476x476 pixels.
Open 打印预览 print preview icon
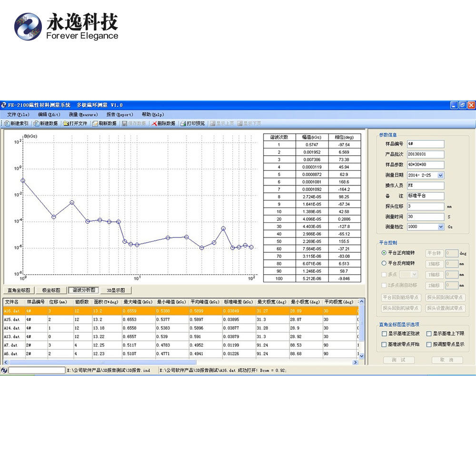pos(183,124)
